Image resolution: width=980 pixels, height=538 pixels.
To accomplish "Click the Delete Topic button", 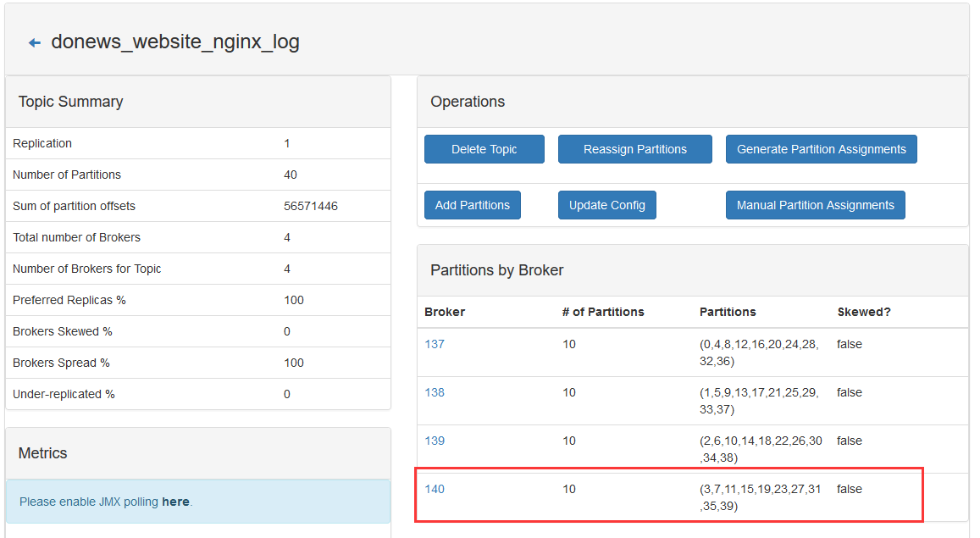I will pos(484,149).
